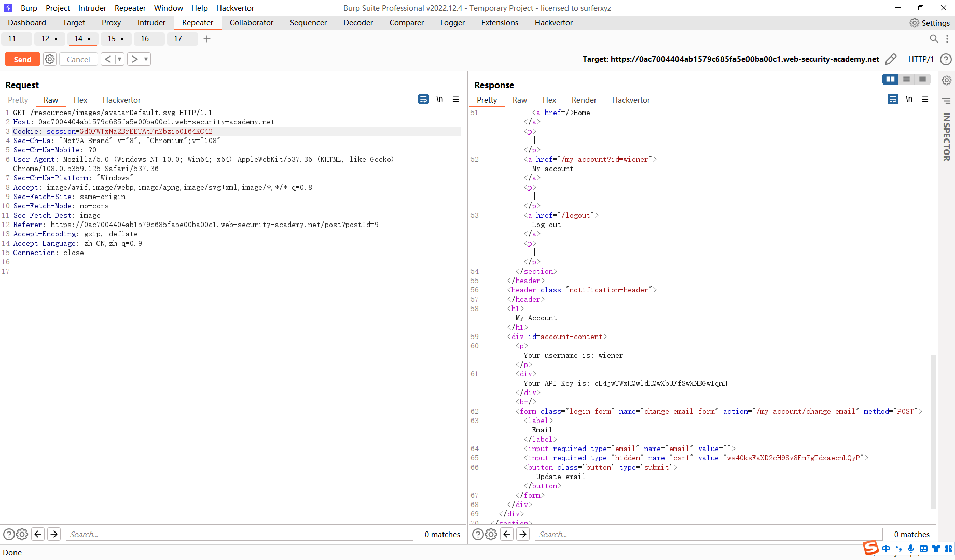Close Repeater tab 17

(189, 39)
